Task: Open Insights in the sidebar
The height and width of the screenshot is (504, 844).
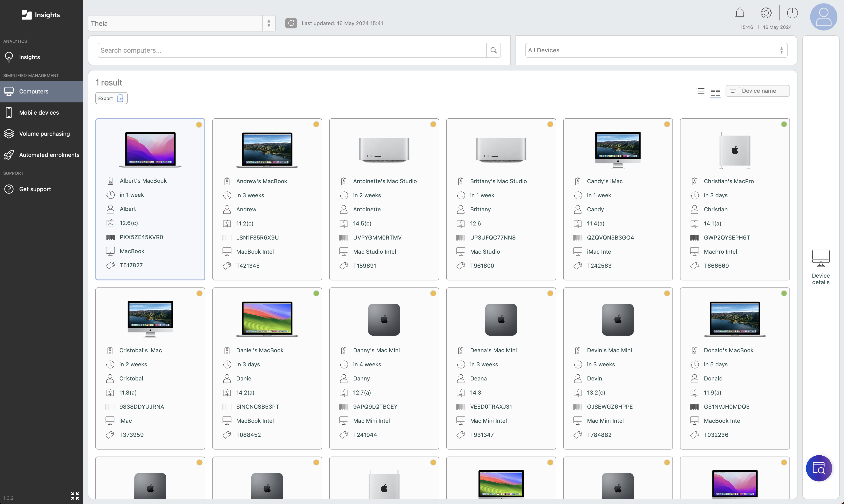Action: (41, 57)
